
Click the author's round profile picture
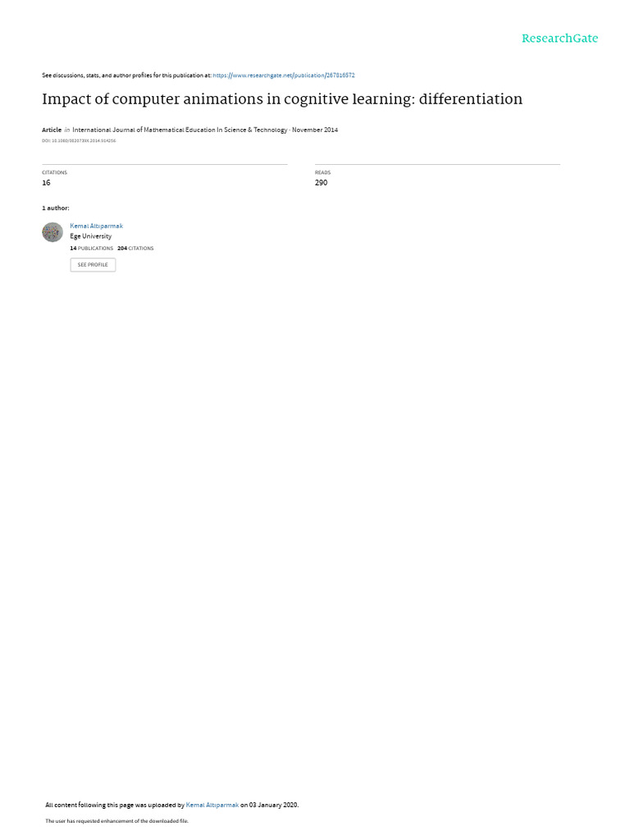point(52,232)
